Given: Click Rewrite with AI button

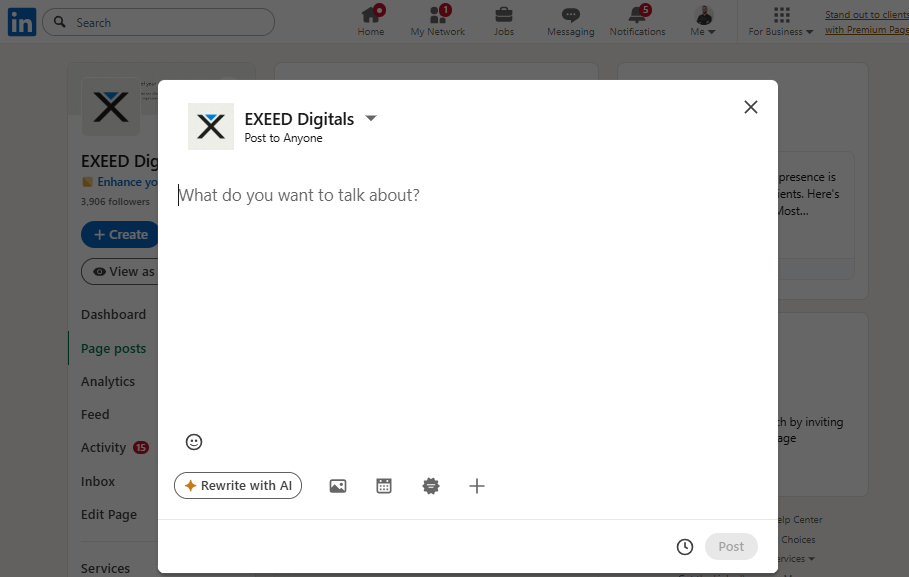Looking at the screenshot, I should [238, 486].
